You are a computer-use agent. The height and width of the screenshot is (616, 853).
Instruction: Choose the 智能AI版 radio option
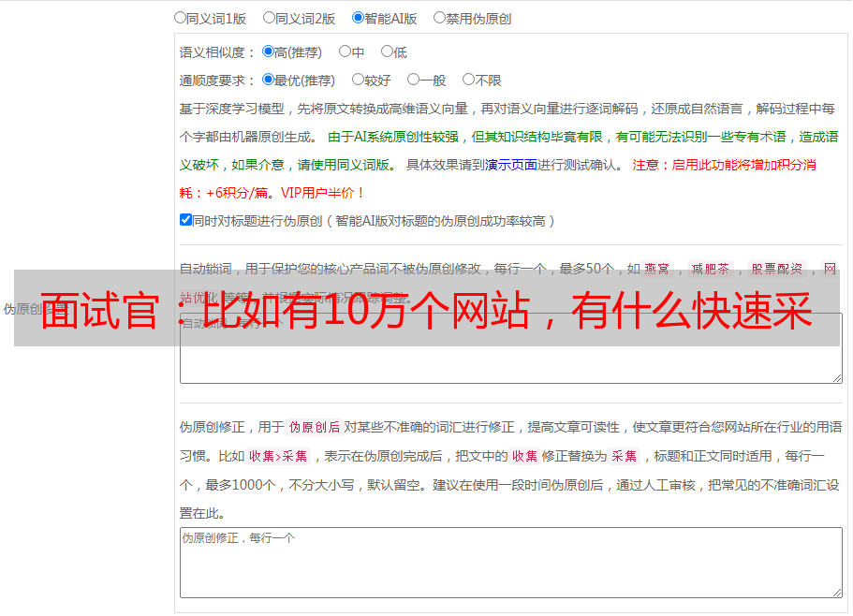(x=358, y=18)
